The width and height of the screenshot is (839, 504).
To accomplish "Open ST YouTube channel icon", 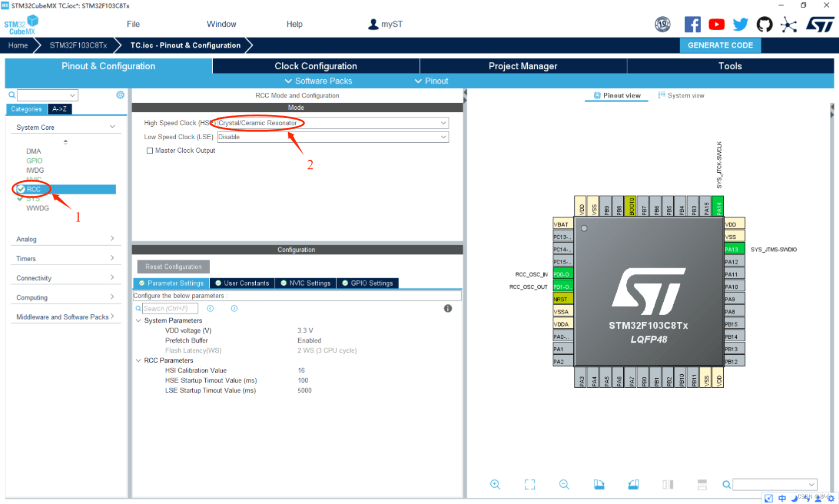I will [x=717, y=24].
